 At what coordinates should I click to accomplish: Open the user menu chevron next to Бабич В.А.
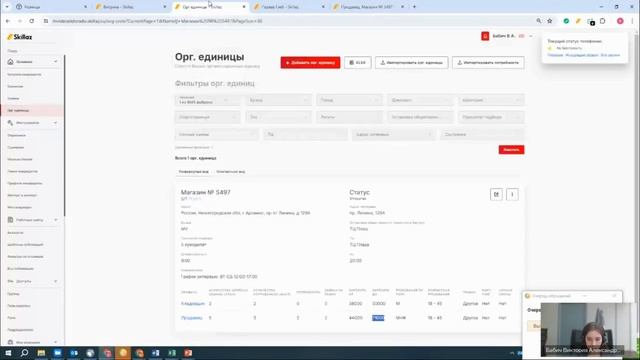(531, 36)
